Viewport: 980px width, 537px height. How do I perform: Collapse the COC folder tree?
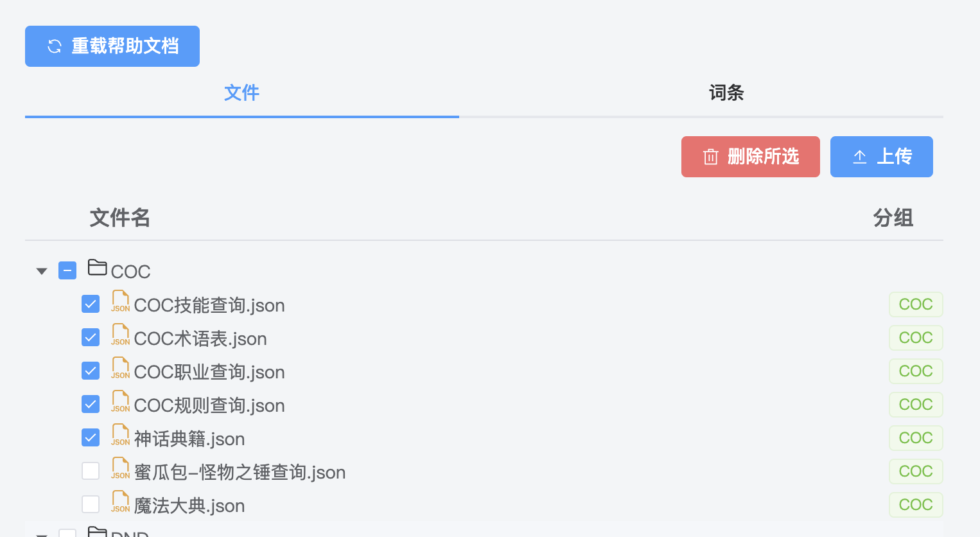[42, 270]
